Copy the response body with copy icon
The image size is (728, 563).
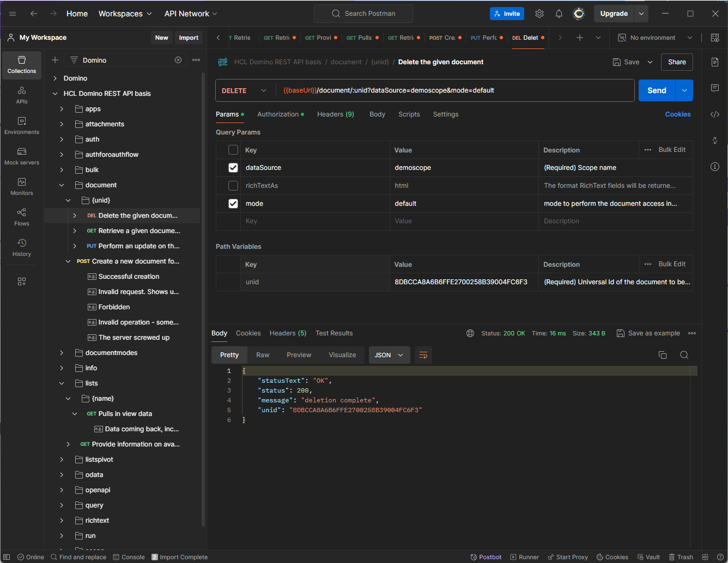[x=663, y=355]
